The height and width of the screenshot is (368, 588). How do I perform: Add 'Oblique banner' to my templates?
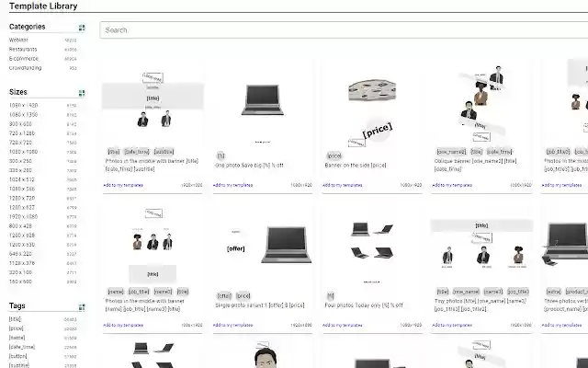pos(452,185)
